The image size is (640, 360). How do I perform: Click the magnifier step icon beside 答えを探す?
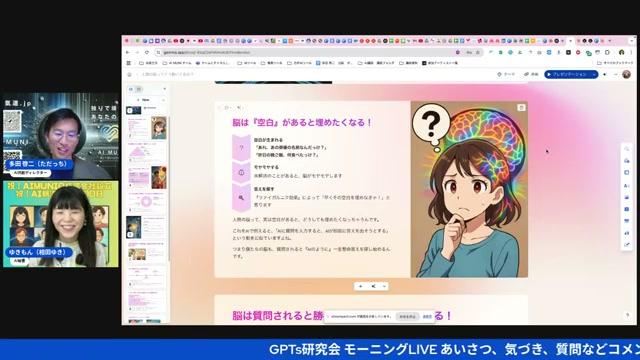(241, 198)
